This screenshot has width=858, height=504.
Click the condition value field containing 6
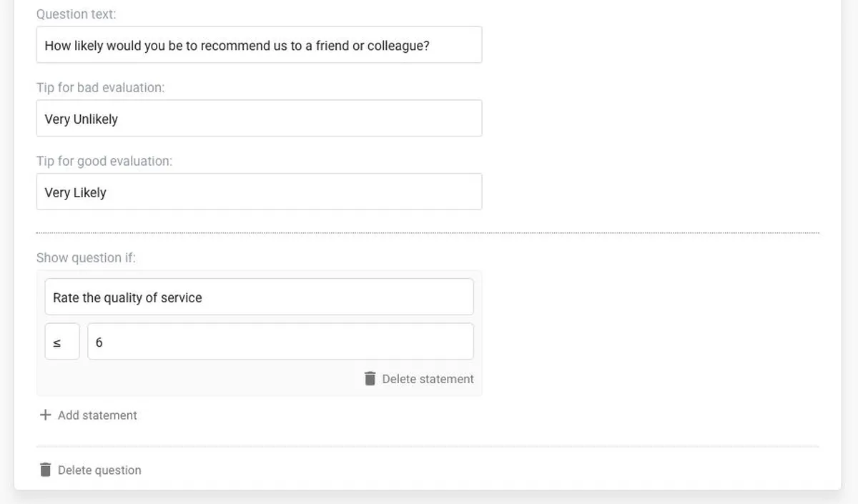click(x=280, y=342)
